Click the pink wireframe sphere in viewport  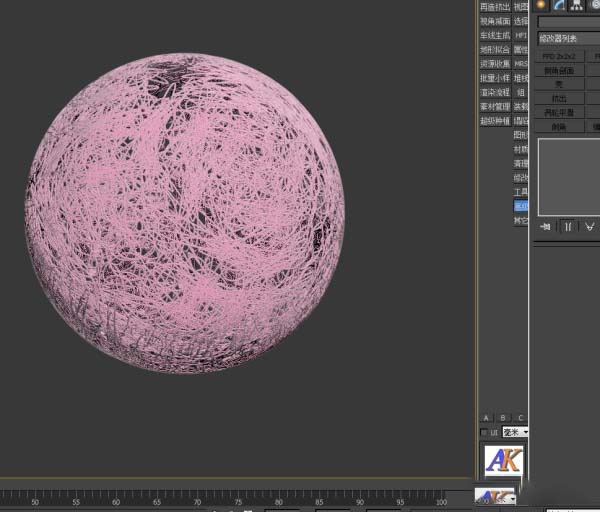click(x=185, y=213)
